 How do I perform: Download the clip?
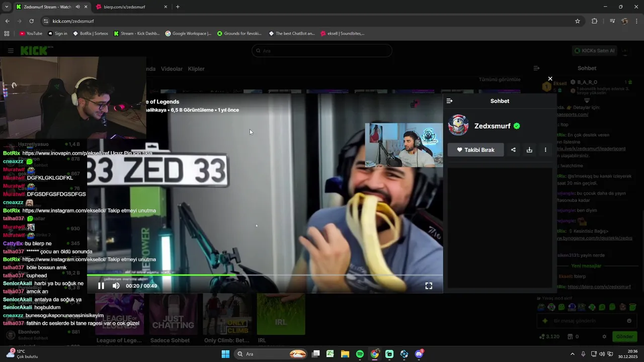(529, 150)
